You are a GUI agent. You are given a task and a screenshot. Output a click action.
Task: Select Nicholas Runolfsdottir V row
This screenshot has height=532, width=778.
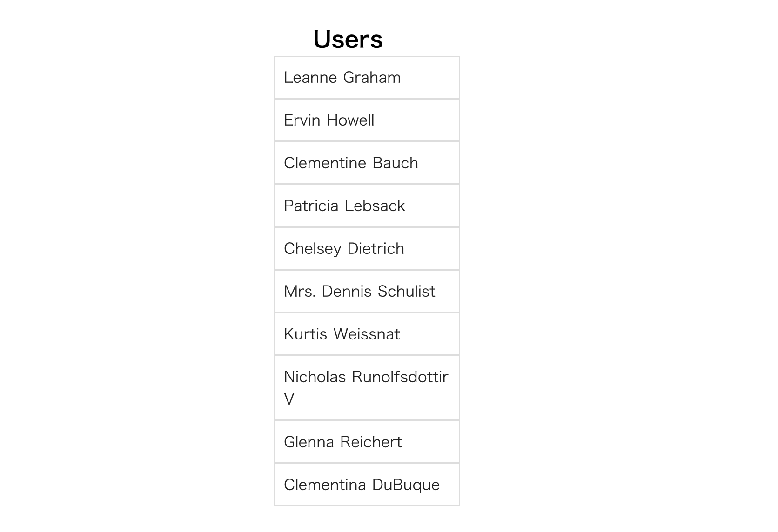[x=366, y=388]
